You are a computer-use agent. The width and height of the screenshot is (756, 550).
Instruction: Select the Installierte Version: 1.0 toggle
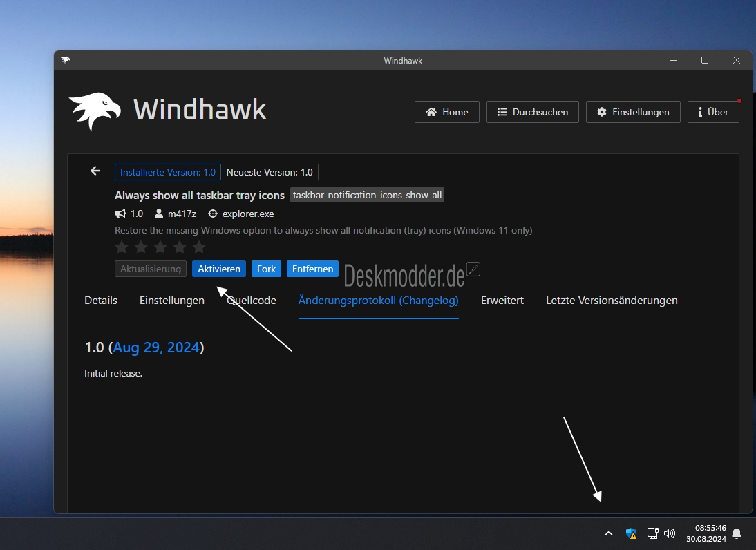tap(168, 172)
